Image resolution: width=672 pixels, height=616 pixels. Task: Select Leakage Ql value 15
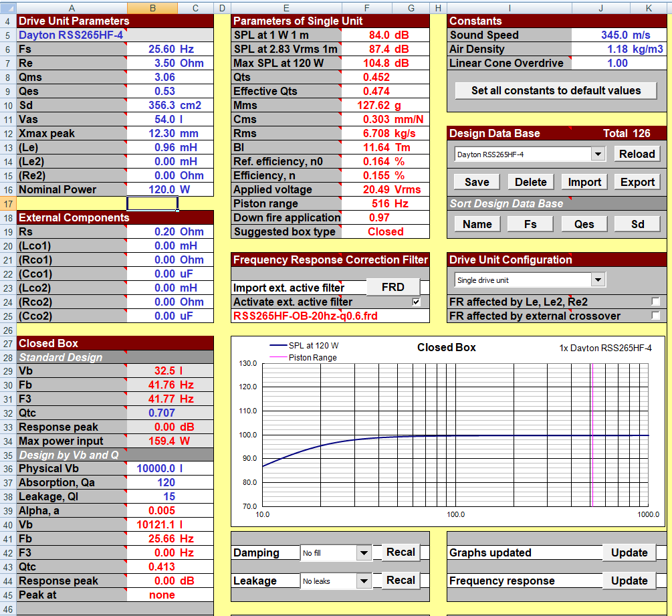(x=152, y=496)
